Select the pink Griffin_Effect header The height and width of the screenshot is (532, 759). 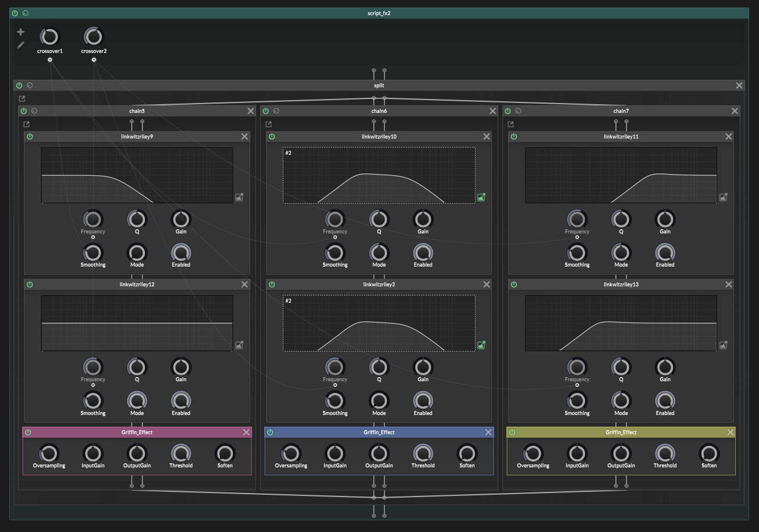coord(137,432)
